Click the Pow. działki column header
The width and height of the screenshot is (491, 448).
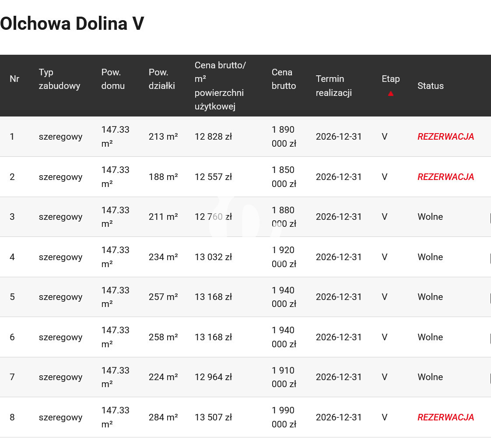(161, 79)
